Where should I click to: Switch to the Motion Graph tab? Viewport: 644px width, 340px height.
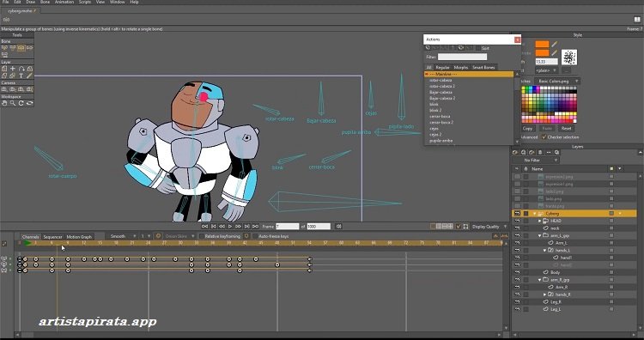pyautogui.click(x=79, y=237)
